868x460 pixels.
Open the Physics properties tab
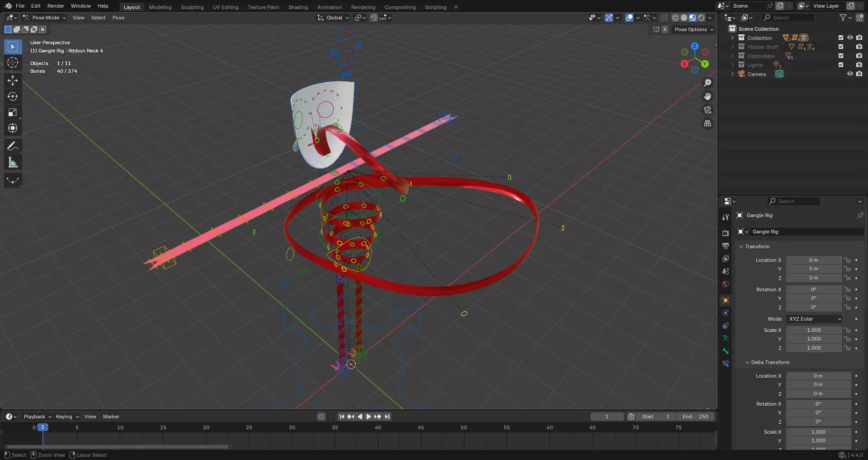pos(726,313)
